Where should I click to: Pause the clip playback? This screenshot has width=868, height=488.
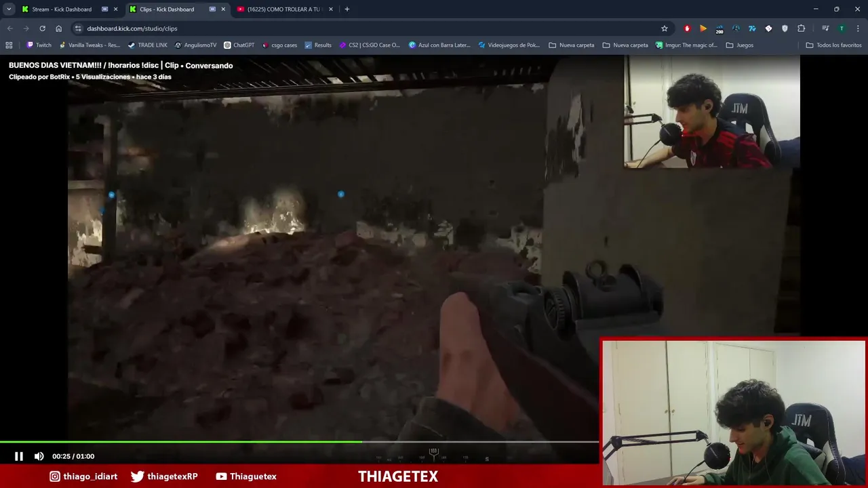(19, 456)
